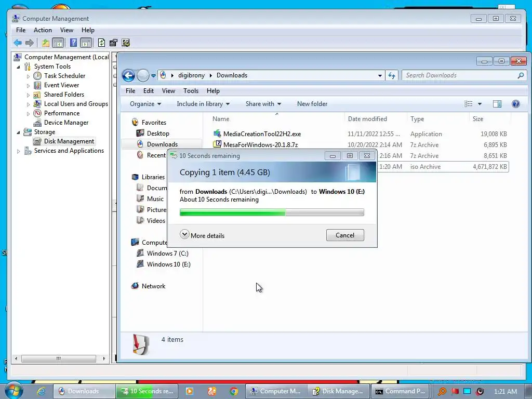
Task: Open the Share with dropdown
Action: tap(263, 104)
